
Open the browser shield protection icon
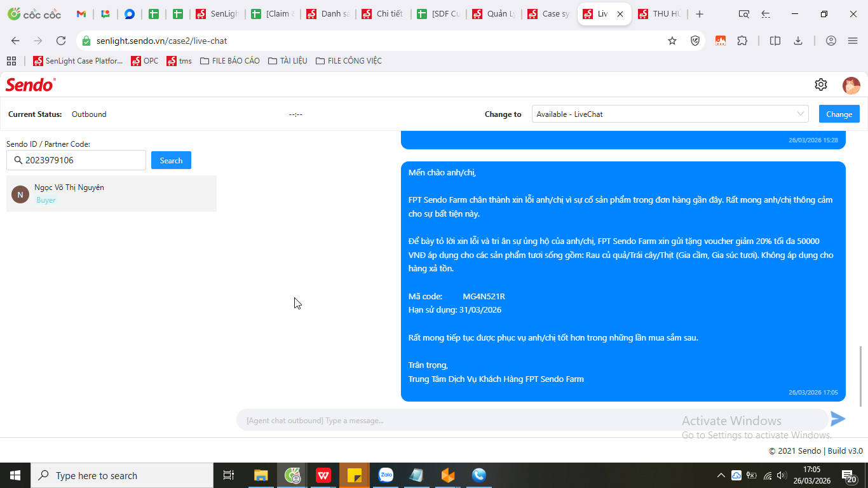click(695, 41)
